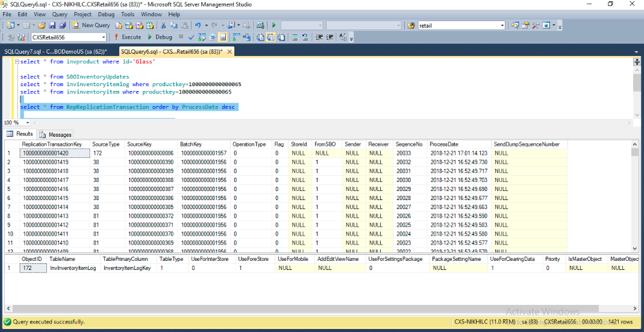This screenshot has height=332, width=644.
Task: Click the Navigate Backward icon
Action: [x=231, y=25]
